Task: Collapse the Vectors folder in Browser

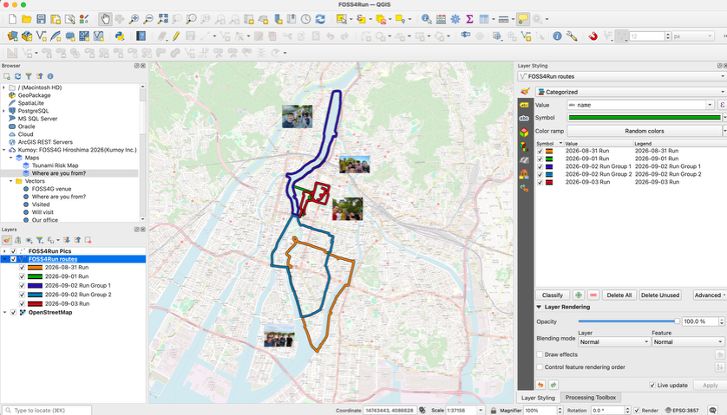Action: [11, 181]
